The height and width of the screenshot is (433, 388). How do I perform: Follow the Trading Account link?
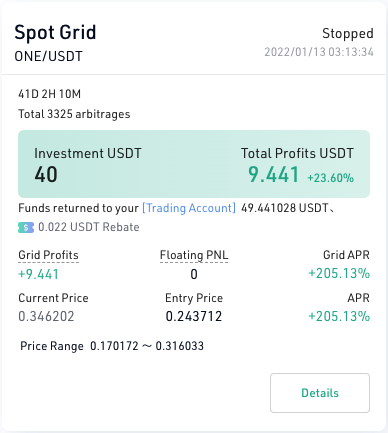pos(189,208)
